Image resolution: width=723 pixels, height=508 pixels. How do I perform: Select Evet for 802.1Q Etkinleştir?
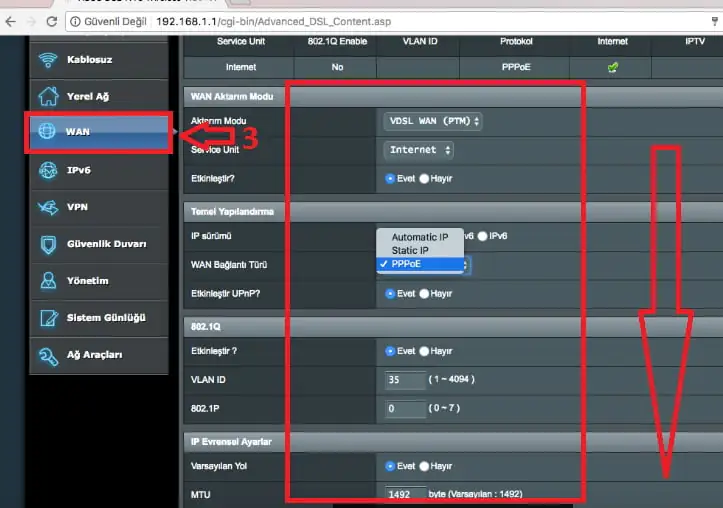pyautogui.click(x=390, y=351)
